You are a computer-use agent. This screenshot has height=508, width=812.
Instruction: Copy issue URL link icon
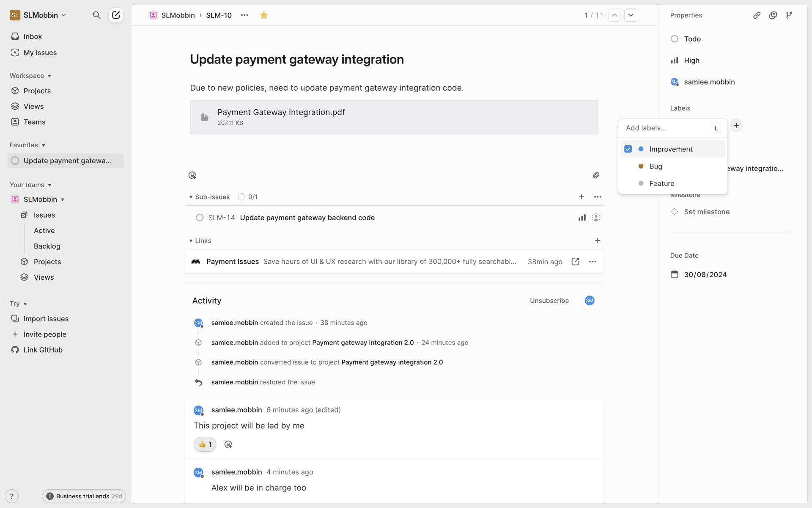click(x=757, y=15)
